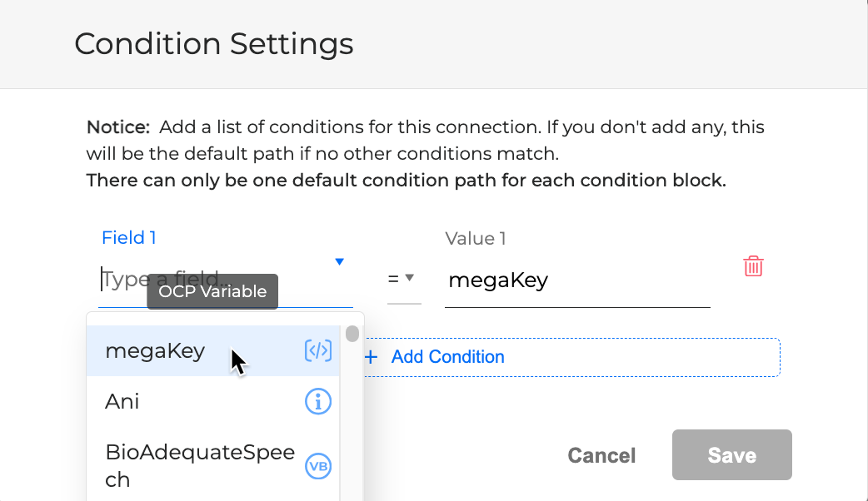Delete condition with the red trash icon
868x501 pixels.
pyautogui.click(x=753, y=266)
